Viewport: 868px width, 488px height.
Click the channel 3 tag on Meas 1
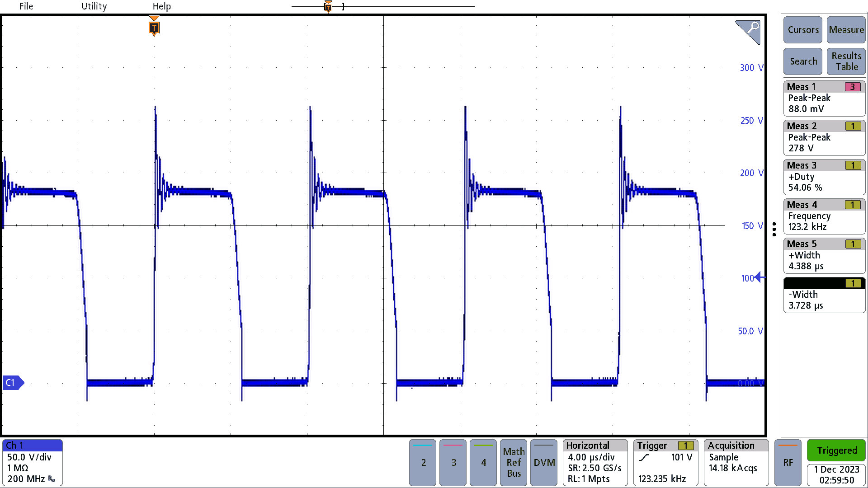tap(853, 87)
